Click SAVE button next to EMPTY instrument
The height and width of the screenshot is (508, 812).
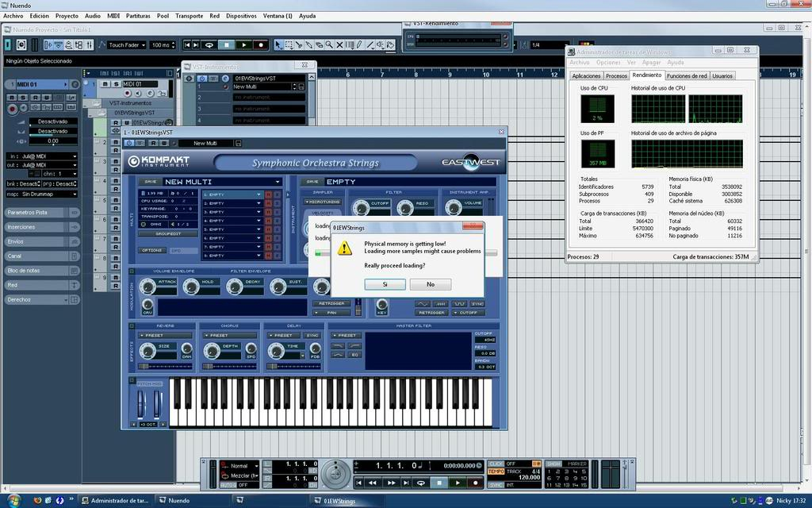312,182
